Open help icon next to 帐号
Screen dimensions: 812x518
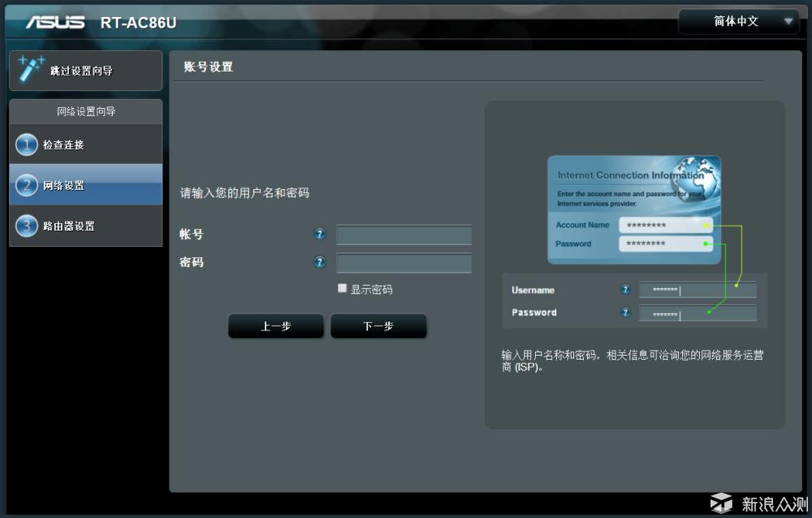(319, 234)
